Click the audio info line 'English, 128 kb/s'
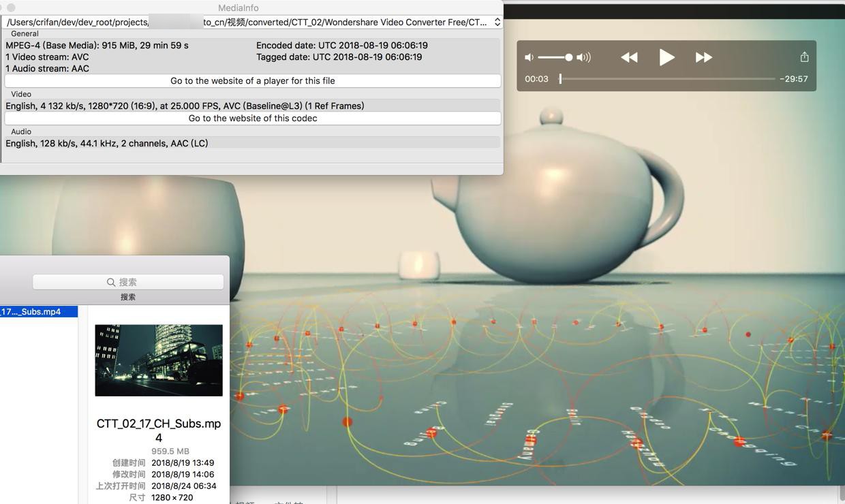Screen dimensions: 845x504 [x=107, y=143]
